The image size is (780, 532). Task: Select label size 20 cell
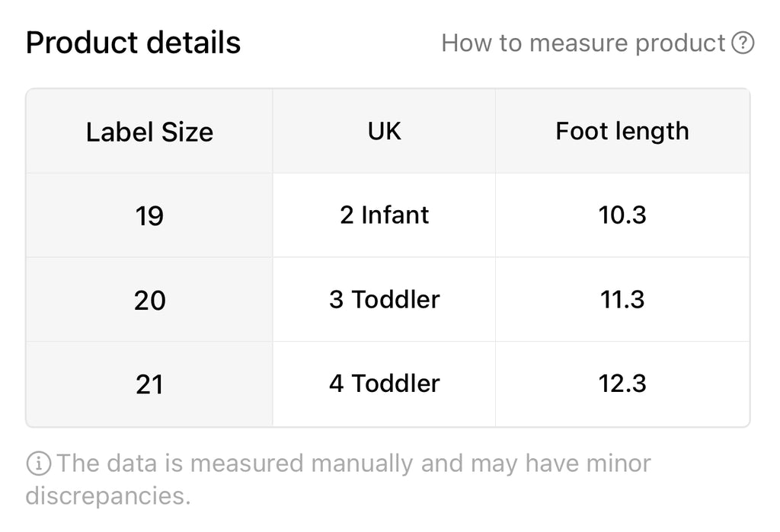point(149,300)
